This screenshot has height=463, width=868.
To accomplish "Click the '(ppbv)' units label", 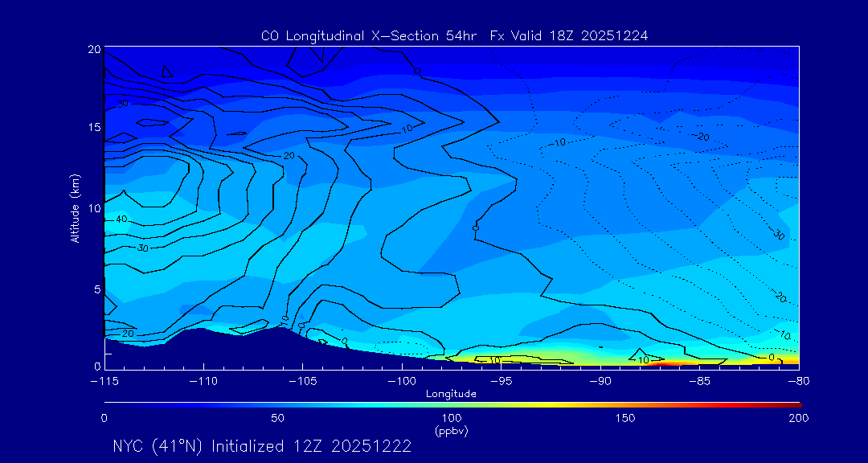I will pos(452,431).
